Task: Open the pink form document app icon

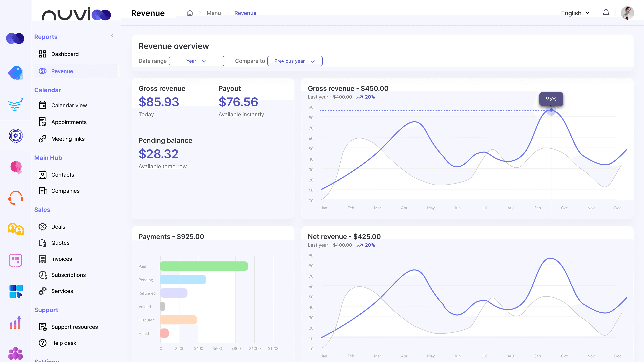Action: click(15, 260)
